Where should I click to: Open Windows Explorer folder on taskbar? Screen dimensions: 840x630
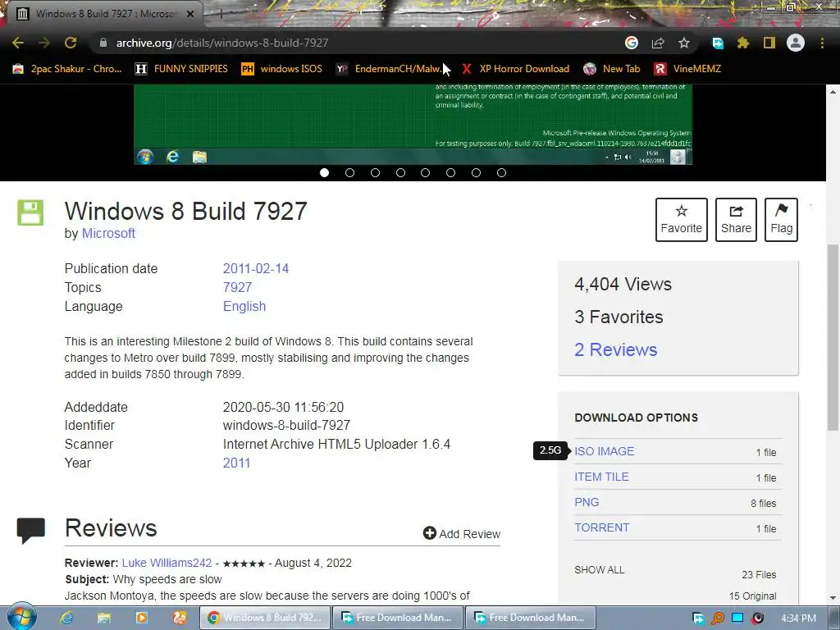tap(103, 618)
